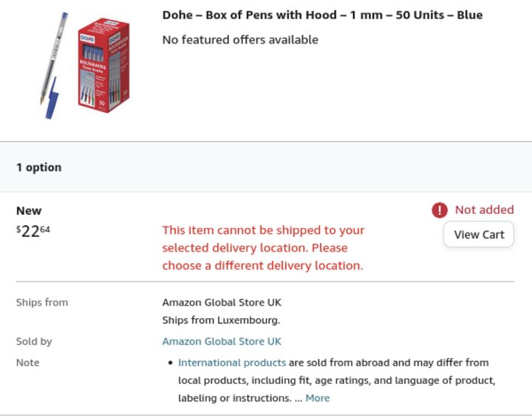Click the No featured offers available text
Viewport: 532px width, 417px height.
[240, 40]
